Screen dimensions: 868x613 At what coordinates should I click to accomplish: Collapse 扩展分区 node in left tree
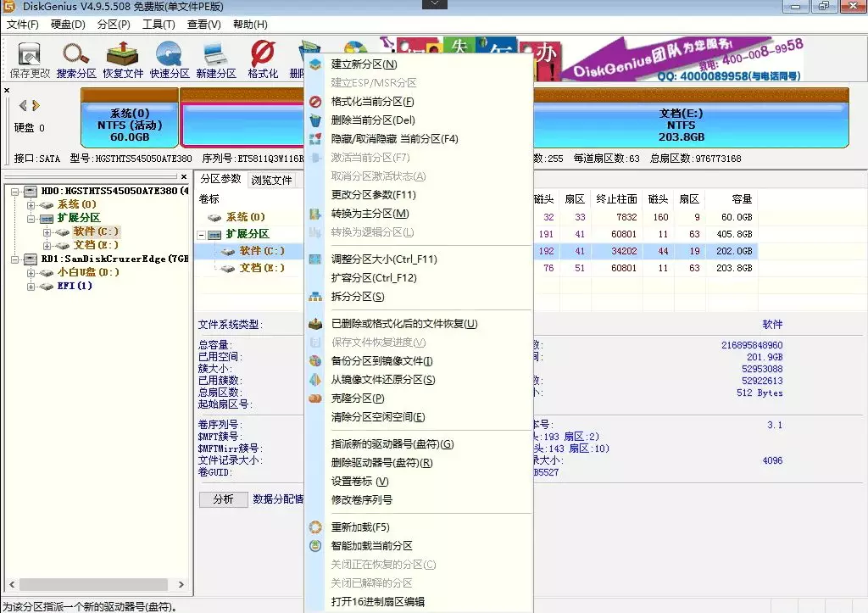pyautogui.click(x=31, y=219)
